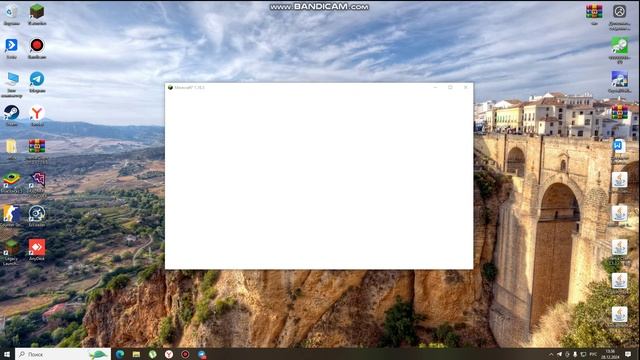Minimize the Minecraft window
The image size is (640, 360).
click(435, 87)
